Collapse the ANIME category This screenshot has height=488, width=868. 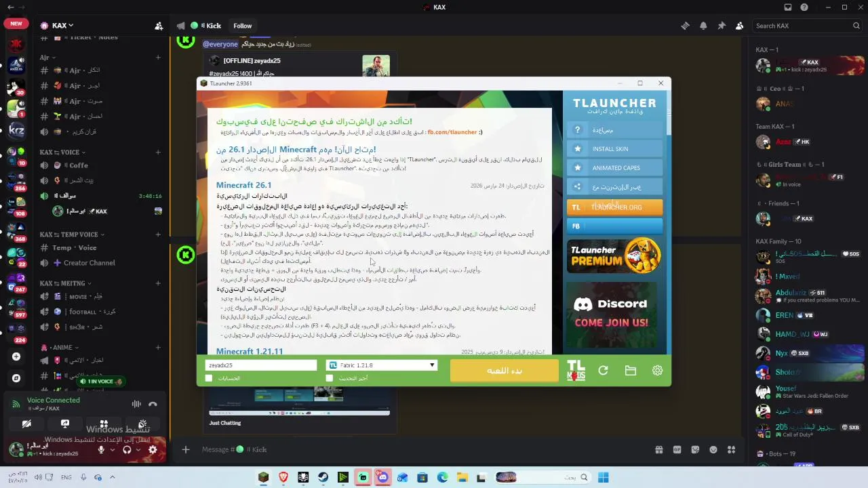pyautogui.click(x=59, y=348)
